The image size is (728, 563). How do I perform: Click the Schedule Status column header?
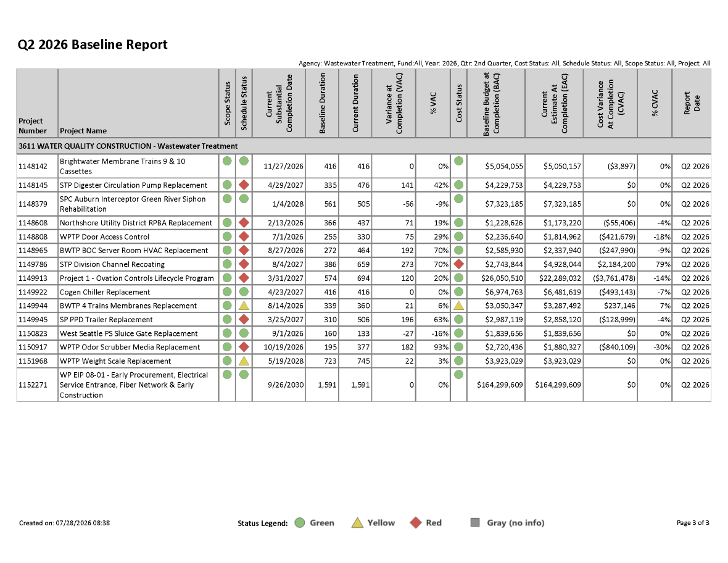244,103
